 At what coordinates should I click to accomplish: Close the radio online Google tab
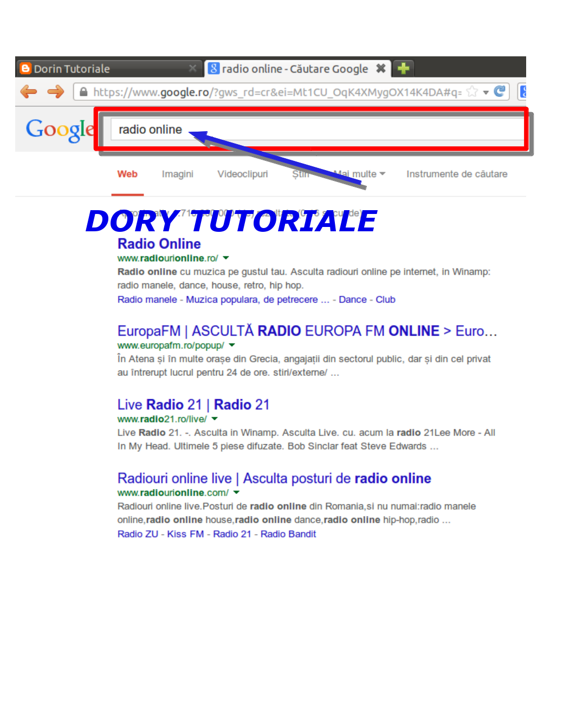(x=381, y=68)
